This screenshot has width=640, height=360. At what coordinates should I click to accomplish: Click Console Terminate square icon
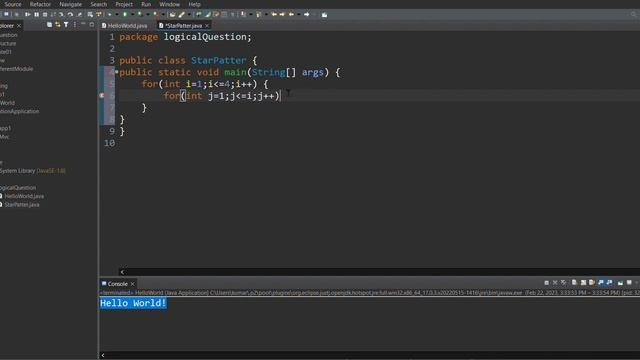pos(547,282)
